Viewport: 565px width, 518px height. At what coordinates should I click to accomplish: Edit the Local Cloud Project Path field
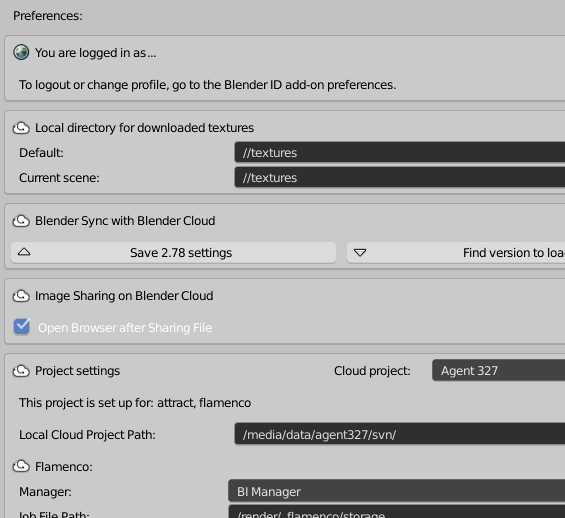[400, 434]
